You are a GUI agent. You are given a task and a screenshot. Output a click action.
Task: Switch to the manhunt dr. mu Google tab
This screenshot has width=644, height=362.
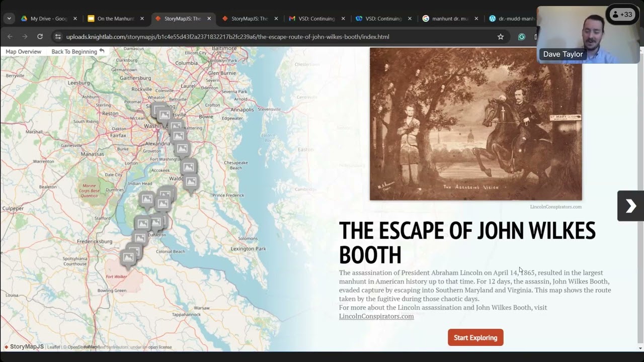(450, 19)
